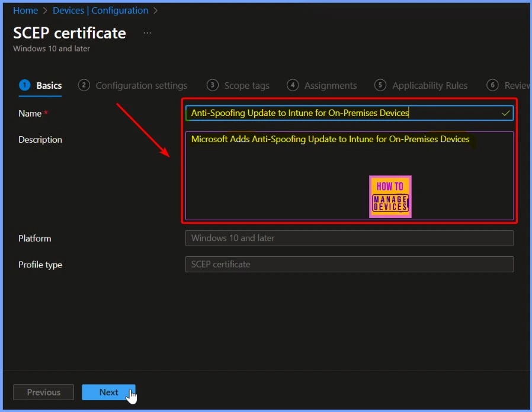Screen dimensions: 532x412
Task: Open the ellipsis menu beside SCEP certificate
Action: tap(148, 33)
